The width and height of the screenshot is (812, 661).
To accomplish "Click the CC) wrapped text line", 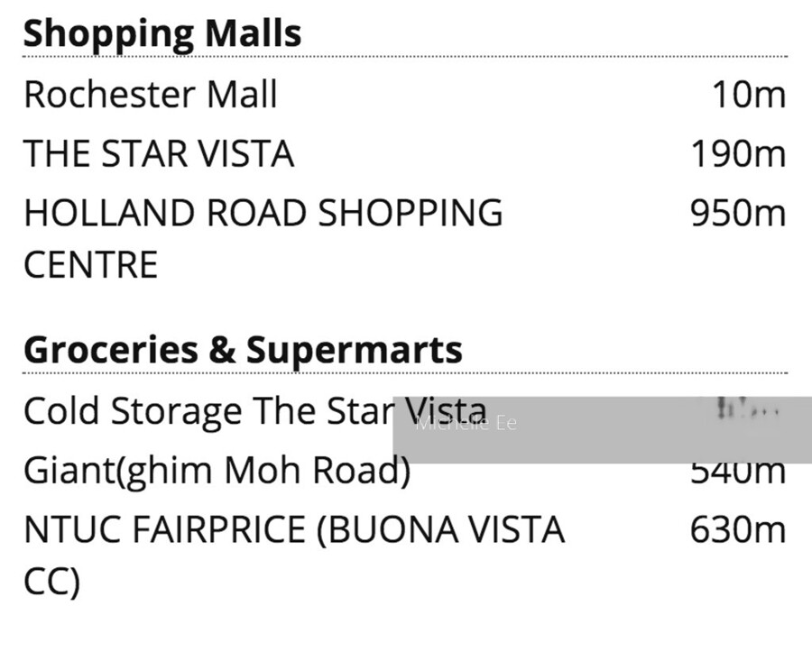I will pyautogui.click(x=51, y=582).
